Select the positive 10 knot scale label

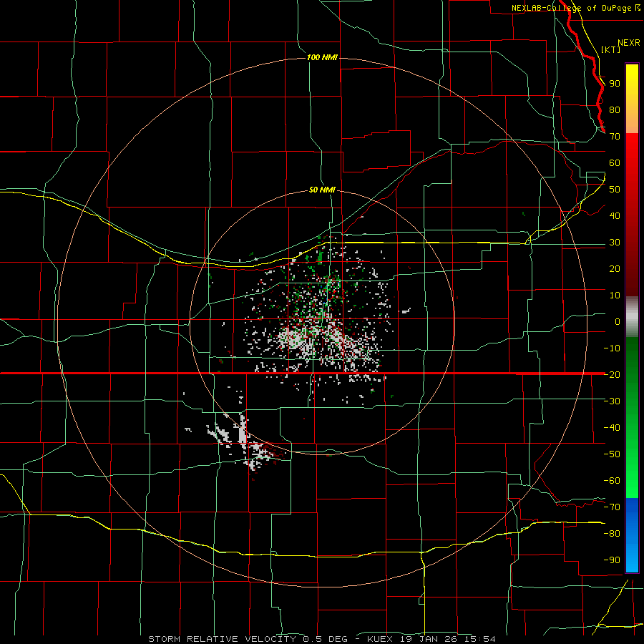click(615, 296)
